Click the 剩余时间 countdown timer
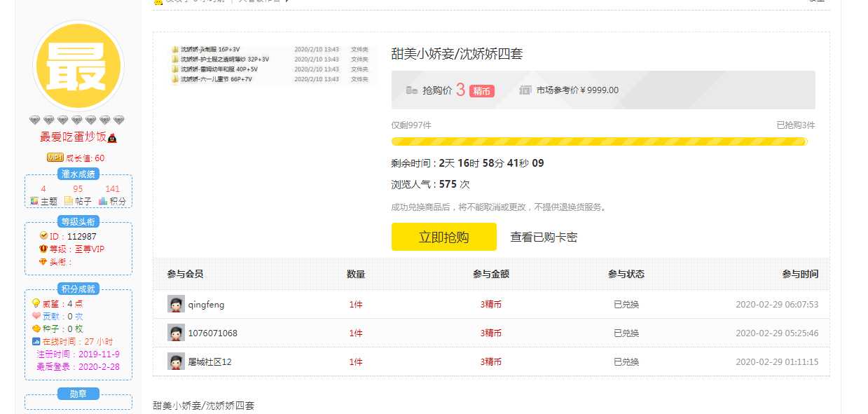868x414 pixels. (467, 163)
